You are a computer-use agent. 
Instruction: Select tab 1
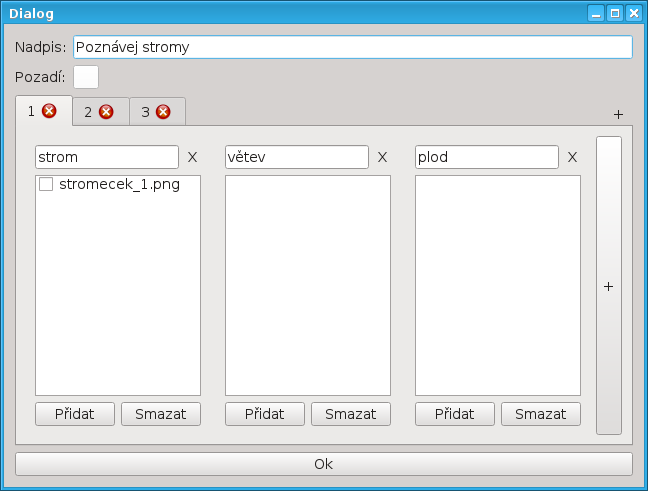(31, 111)
